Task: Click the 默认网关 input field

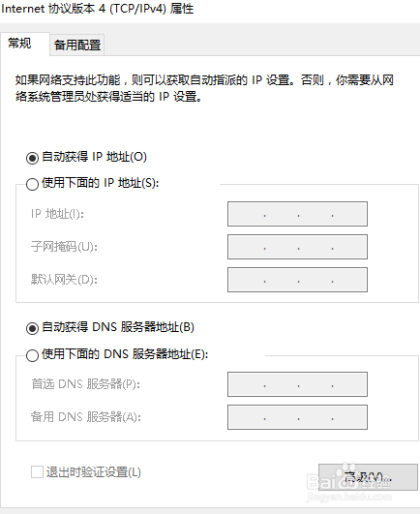Action: [x=297, y=280]
